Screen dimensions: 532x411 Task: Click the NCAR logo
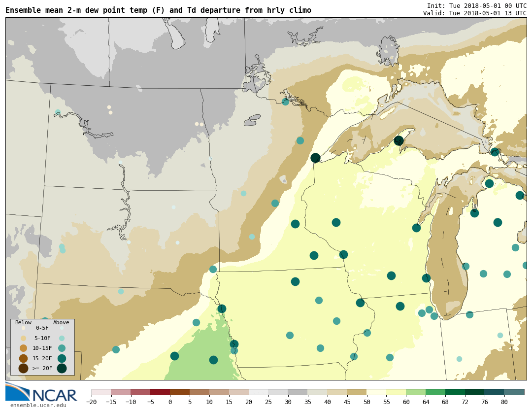click(x=41, y=392)
